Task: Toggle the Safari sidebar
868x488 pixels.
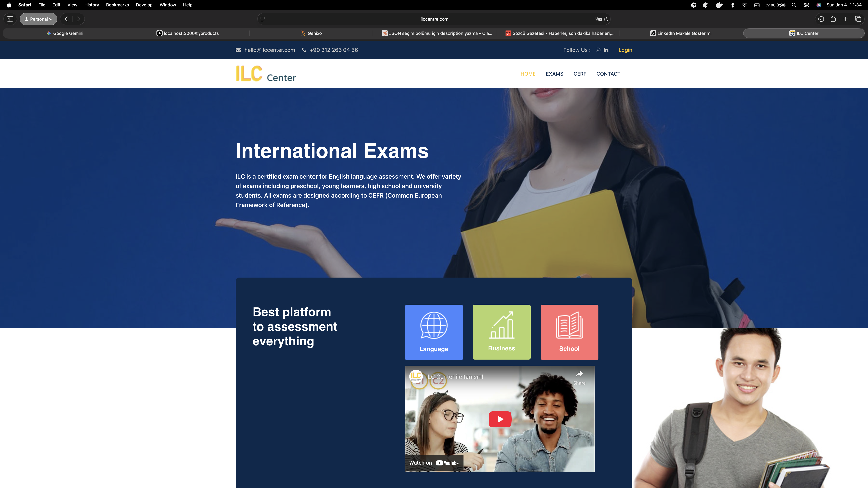Action: point(10,19)
